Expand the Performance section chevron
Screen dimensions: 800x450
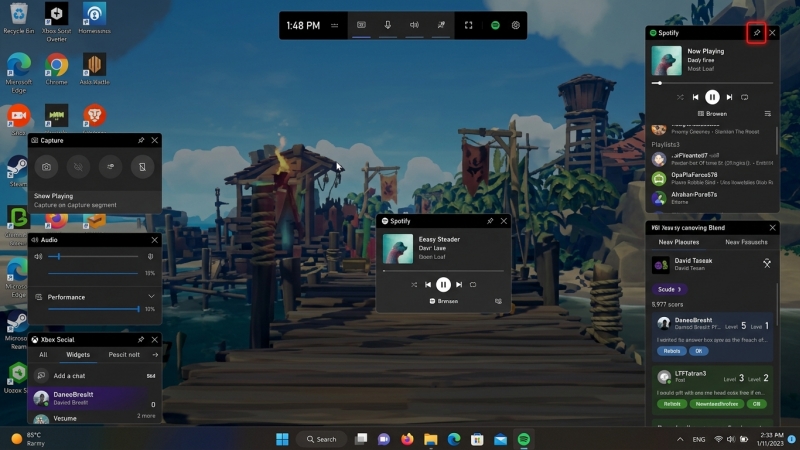pyautogui.click(x=152, y=296)
